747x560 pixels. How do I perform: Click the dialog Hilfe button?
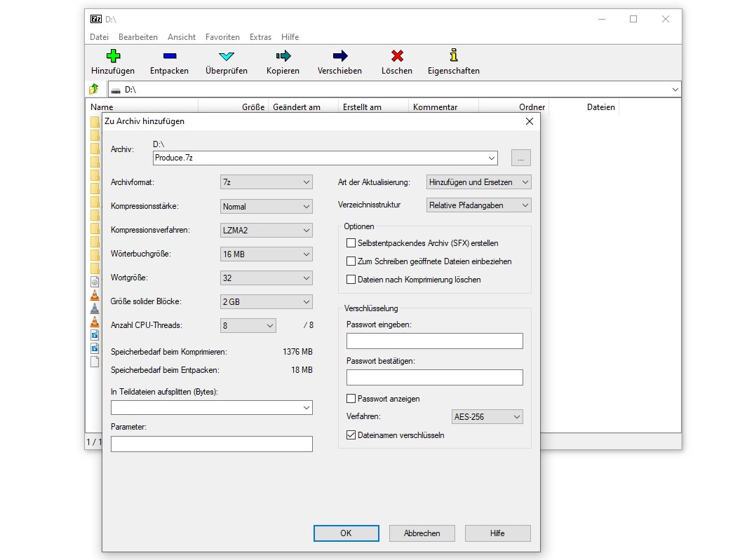497,533
